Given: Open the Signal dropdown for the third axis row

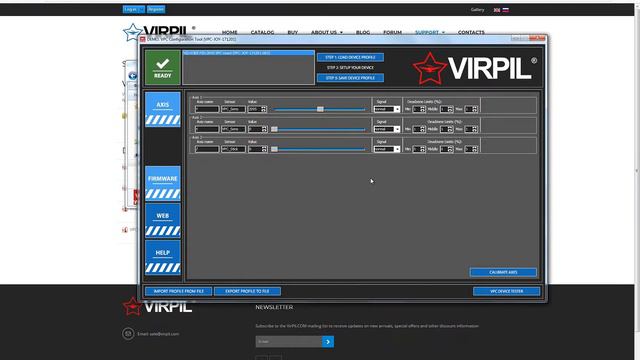Looking at the screenshot, I should 387,149.
